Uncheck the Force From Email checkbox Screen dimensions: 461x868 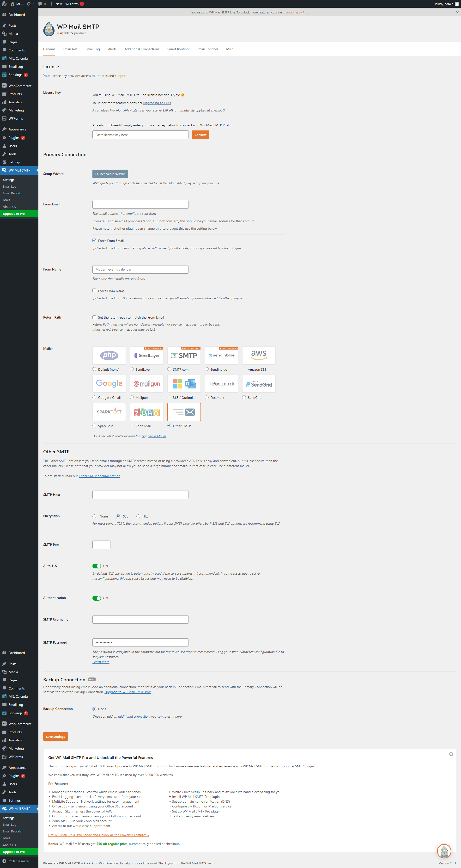[x=94, y=240]
